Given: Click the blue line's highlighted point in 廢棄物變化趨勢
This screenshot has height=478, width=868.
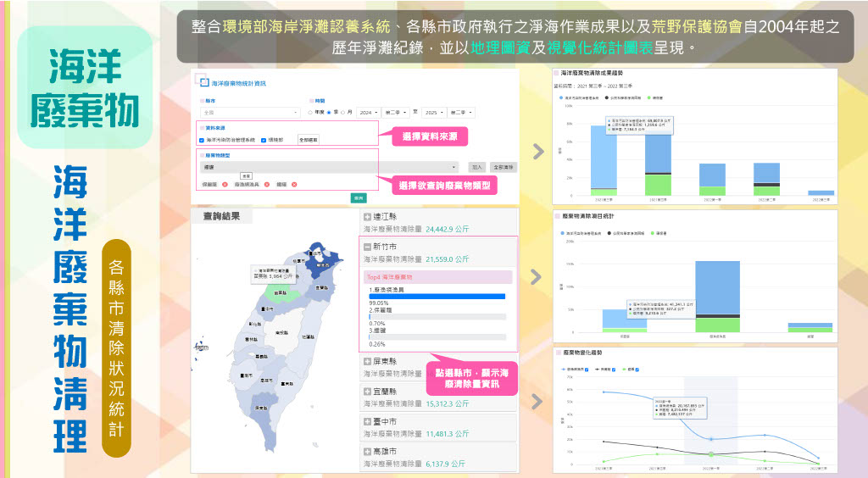Looking at the screenshot, I should click(x=711, y=439).
